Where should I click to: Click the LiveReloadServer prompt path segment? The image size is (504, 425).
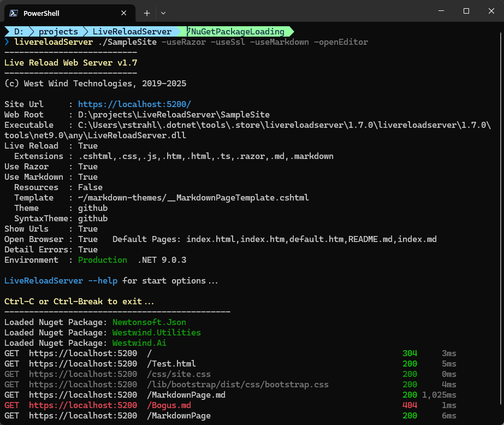point(132,32)
